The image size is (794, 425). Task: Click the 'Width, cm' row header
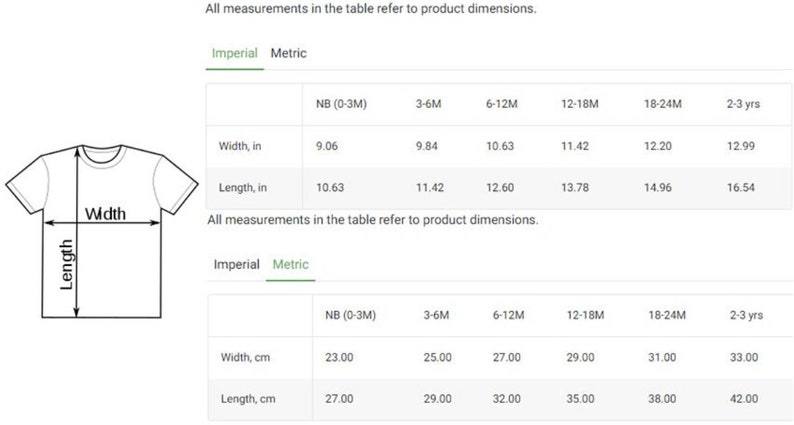pos(246,358)
